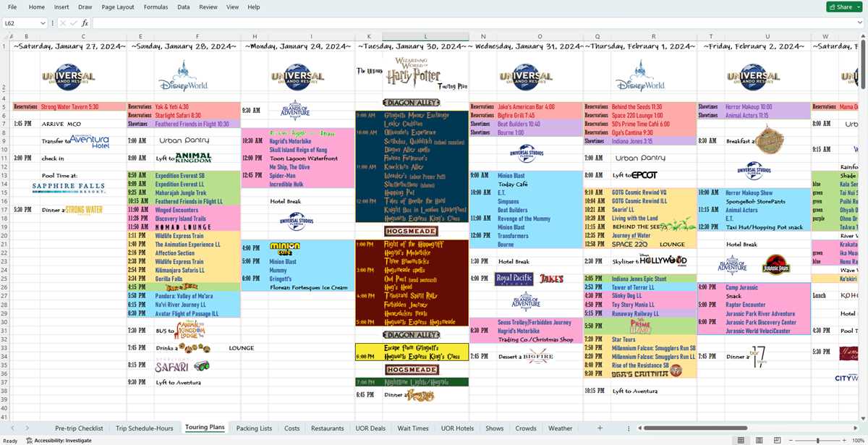Open the Help ribbon tab

pos(254,7)
